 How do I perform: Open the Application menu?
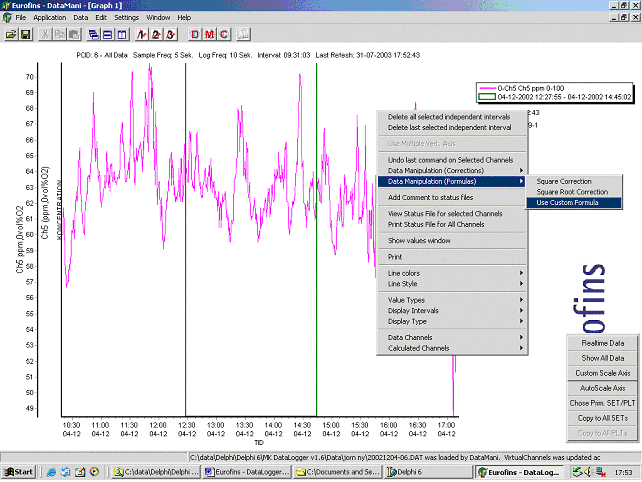click(x=50, y=18)
